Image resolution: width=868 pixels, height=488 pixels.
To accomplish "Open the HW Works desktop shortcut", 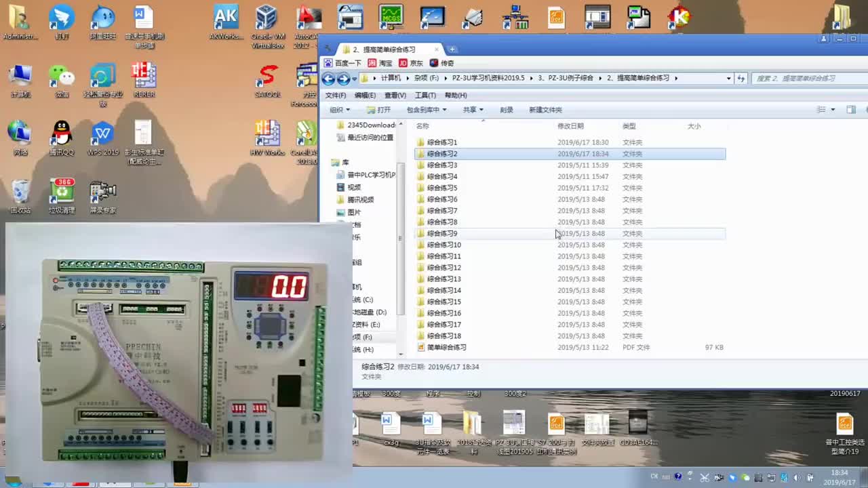I will [x=267, y=139].
